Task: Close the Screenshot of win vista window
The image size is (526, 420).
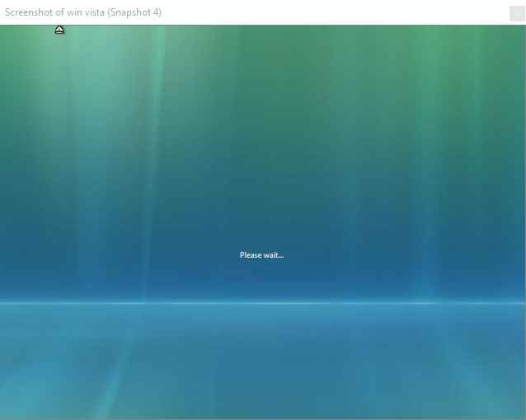Action: coord(517,14)
